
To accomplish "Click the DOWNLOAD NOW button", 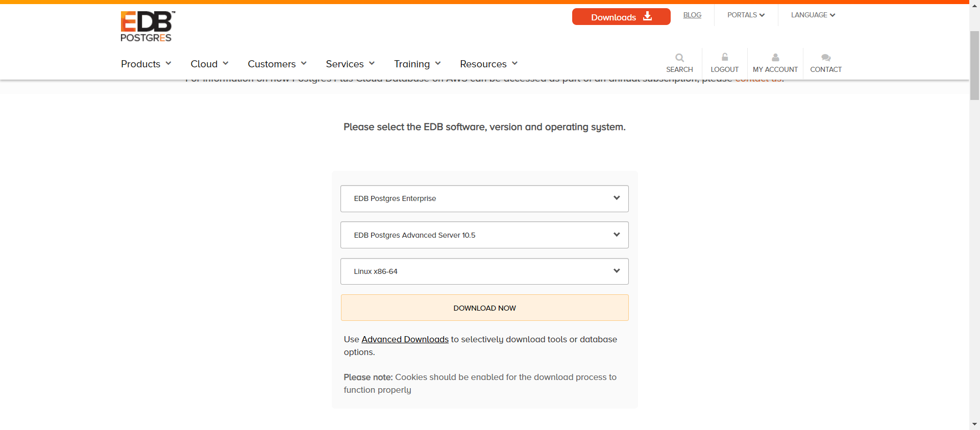I will (x=484, y=308).
